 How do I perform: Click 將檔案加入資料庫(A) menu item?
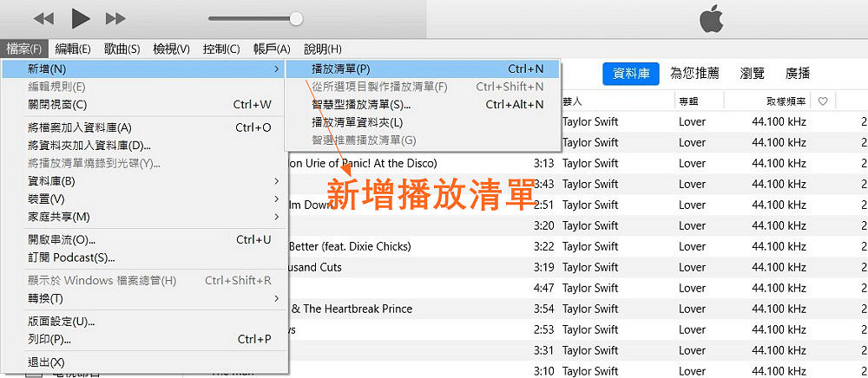pyautogui.click(x=80, y=127)
